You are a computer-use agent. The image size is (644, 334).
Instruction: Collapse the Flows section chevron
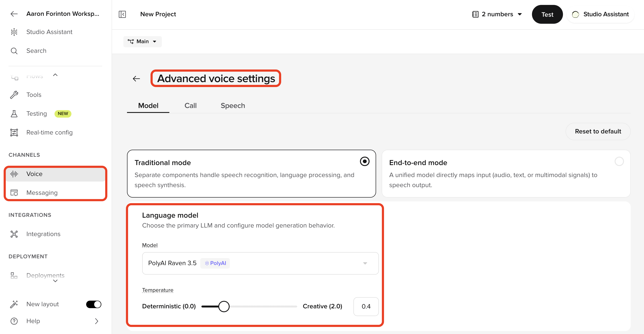click(55, 75)
